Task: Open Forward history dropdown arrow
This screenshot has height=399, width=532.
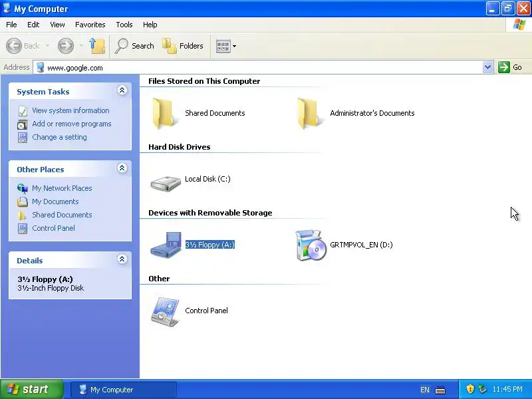Action: tap(81, 45)
